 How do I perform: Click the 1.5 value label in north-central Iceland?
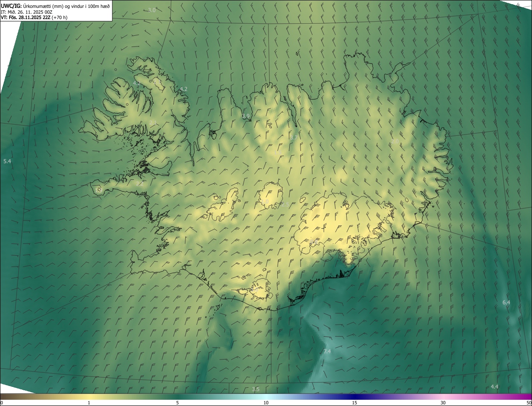click(x=277, y=153)
